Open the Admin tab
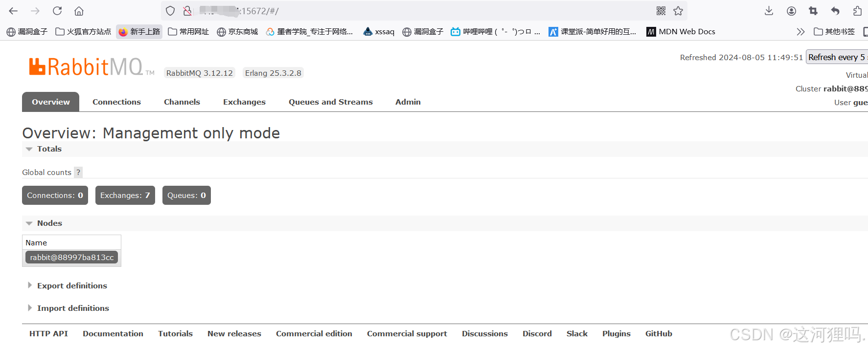 pyautogui.click(x=408, y=102)
